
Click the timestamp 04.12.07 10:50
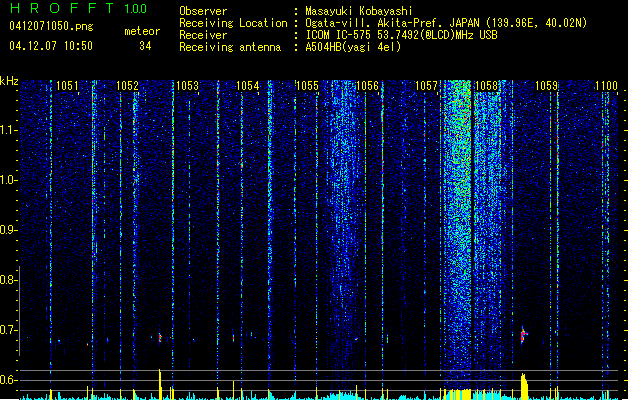coord(51,46)
